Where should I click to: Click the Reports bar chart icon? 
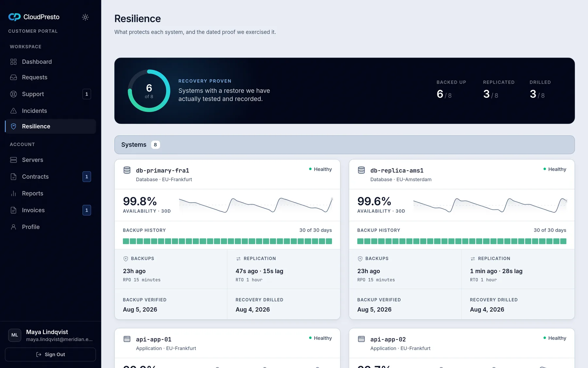point(13,193)
